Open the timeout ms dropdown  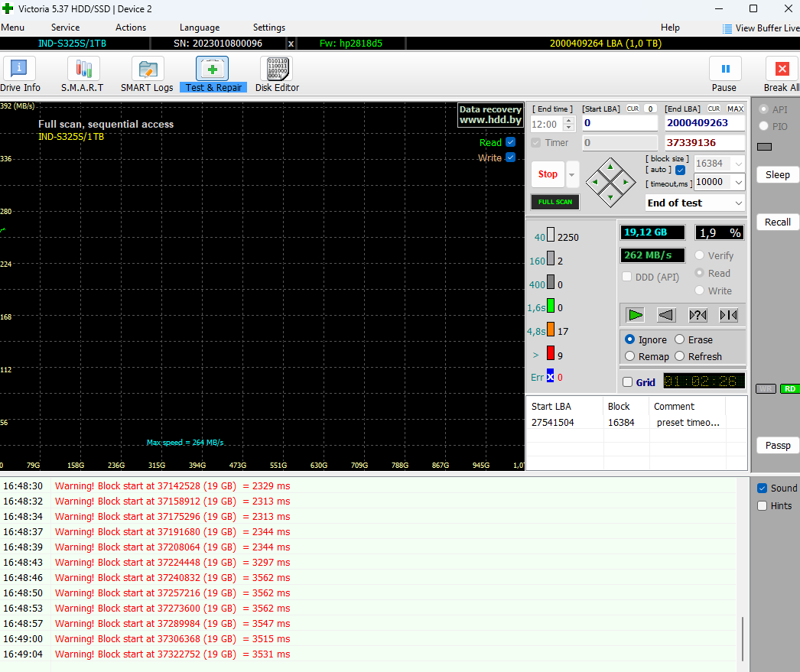[738, 182]
